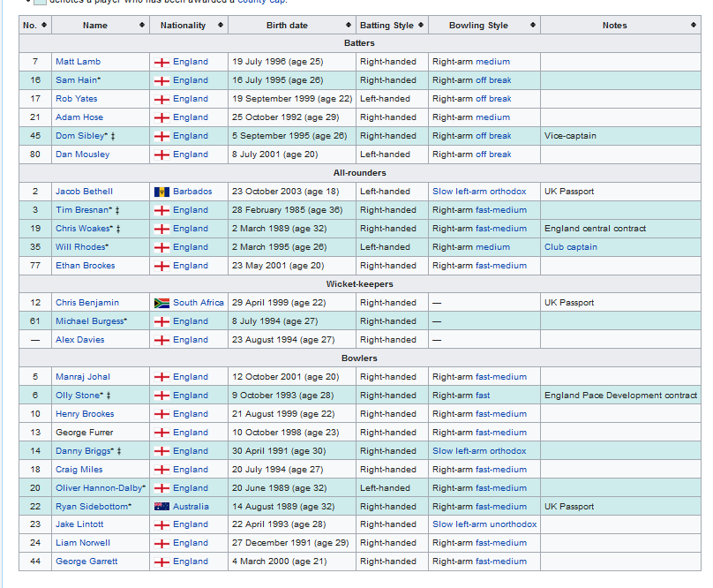Screen dimensions: 713x588
Task: Open the Oliver Hannon-Dalby player link
Action: 99,488
